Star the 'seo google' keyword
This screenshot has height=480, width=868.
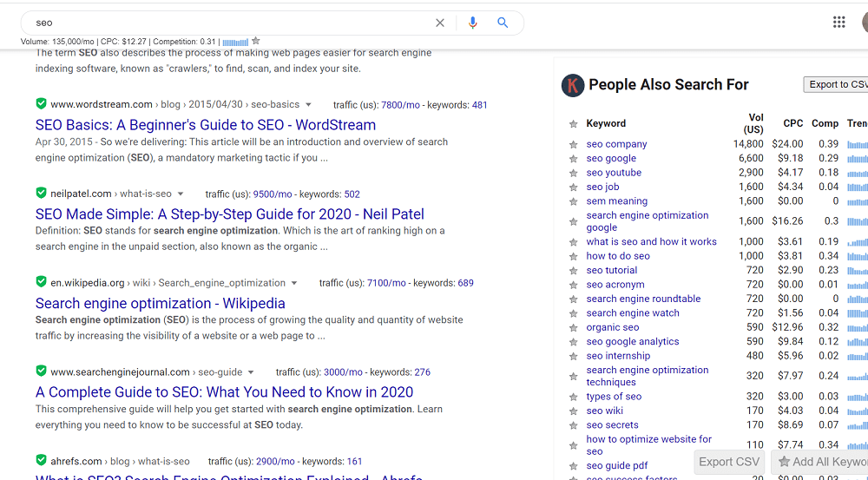[574, 159]
